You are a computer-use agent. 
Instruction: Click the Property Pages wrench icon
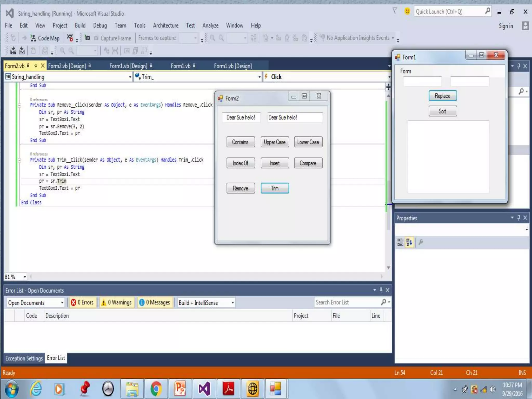421,242
